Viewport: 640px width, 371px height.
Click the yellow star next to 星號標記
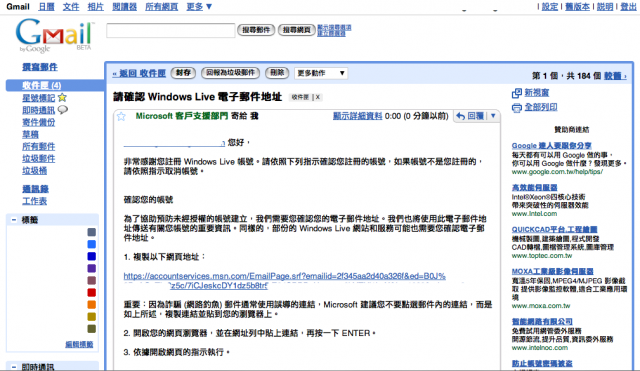pos(62,98)
